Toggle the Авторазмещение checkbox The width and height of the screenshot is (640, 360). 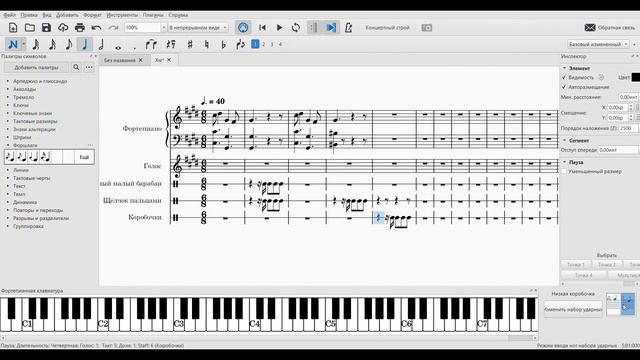pyautogui.click(x=564, y=87)
